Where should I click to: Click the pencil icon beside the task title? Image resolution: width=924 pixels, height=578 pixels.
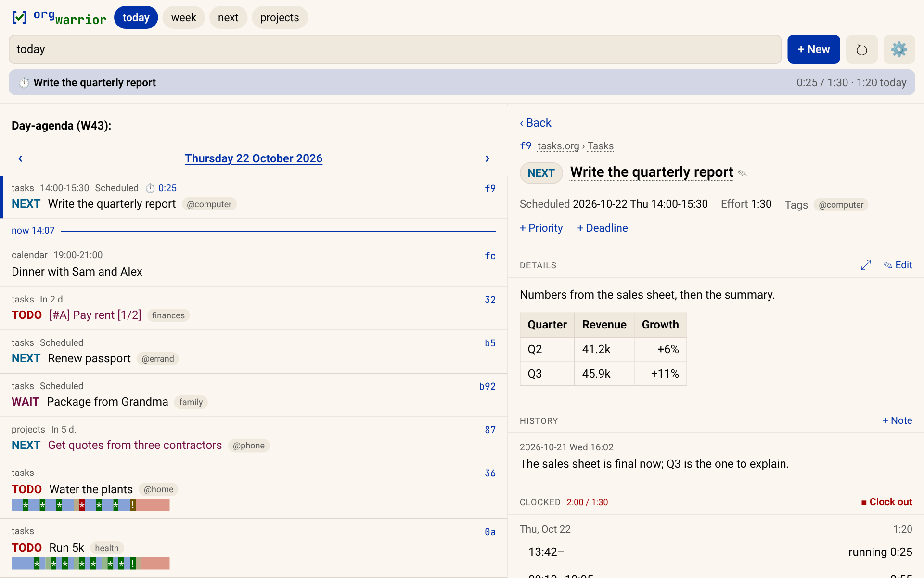743,173
